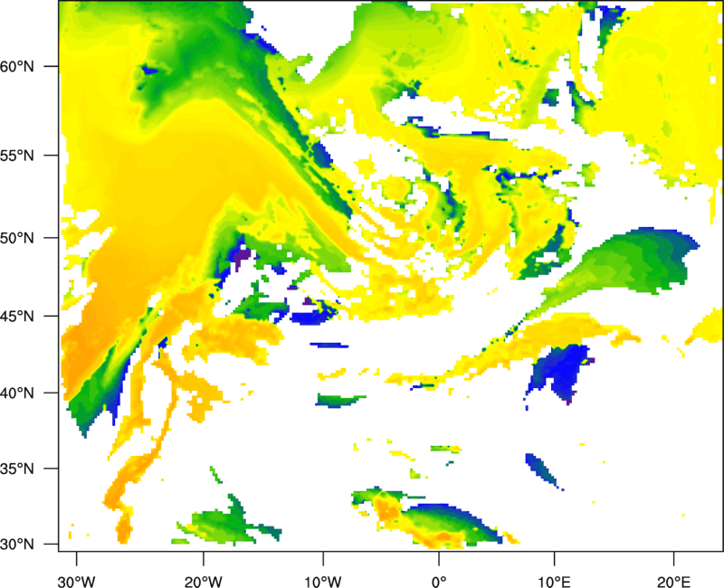Click the 50°N latitude label
The width and height of the screenshot is (724, 588).
(17, 238)
